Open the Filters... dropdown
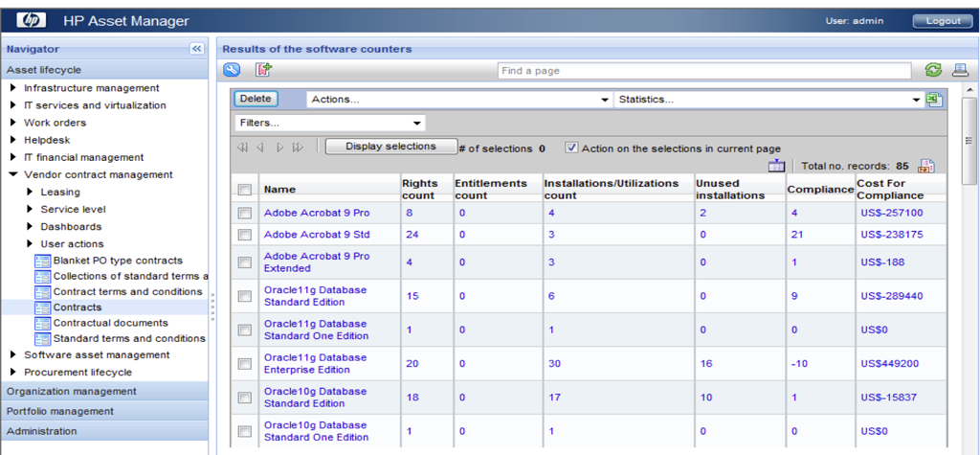 [329, 123]
